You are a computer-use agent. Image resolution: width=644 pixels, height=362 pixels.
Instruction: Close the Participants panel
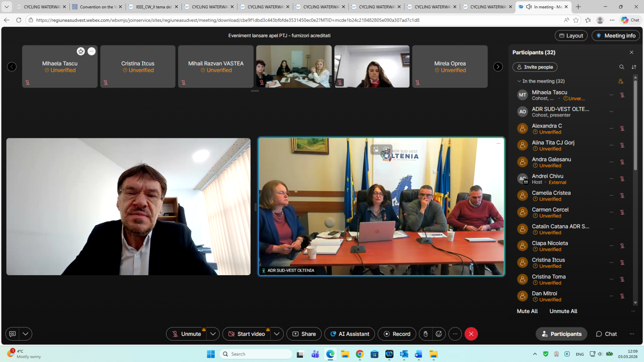[631, 53]
